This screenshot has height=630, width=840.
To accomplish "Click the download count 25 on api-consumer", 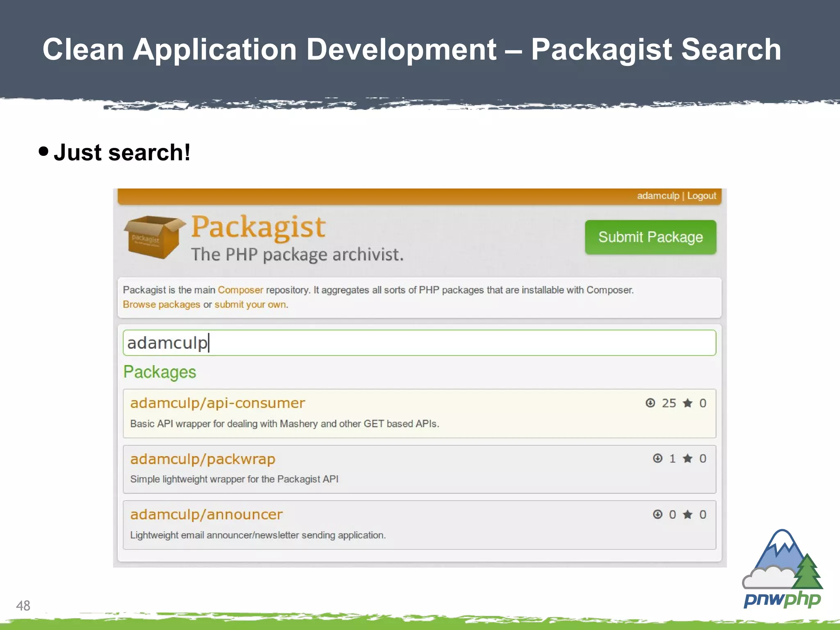I will click(669, 403).
